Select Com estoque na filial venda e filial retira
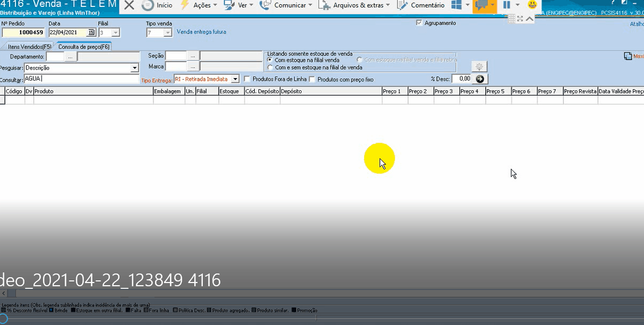Screen dimensions: 644x325 tap(360, 60)
